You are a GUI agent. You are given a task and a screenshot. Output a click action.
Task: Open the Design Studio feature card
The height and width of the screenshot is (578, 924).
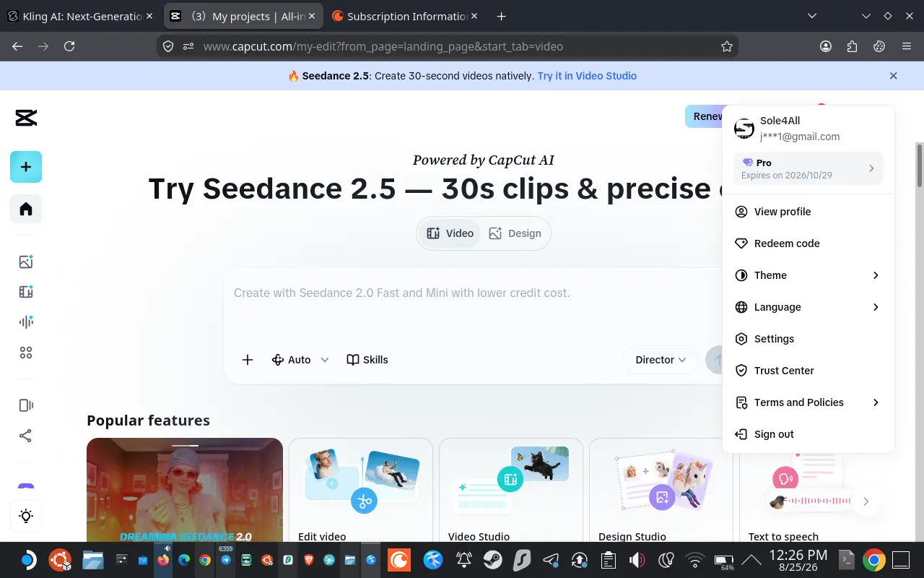(661, 490)
